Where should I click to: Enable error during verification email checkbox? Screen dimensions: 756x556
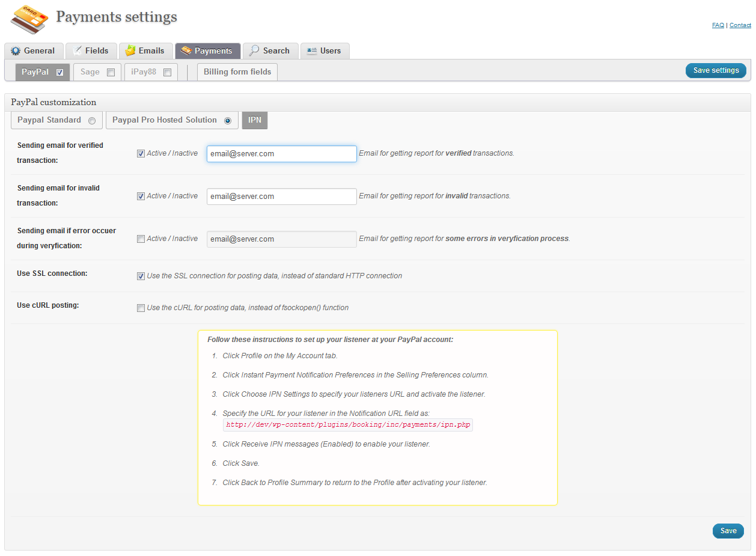coord(141,239)
